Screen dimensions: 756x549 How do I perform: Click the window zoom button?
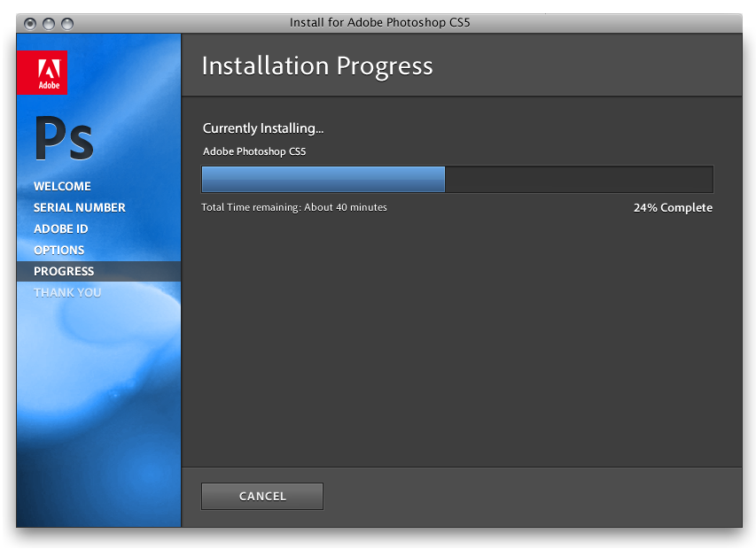pyautogui.click(x=67, y=23)
